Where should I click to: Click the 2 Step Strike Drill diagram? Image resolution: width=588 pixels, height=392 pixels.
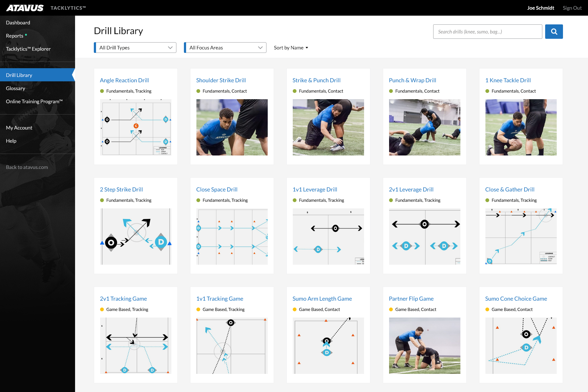click(135, 236)
